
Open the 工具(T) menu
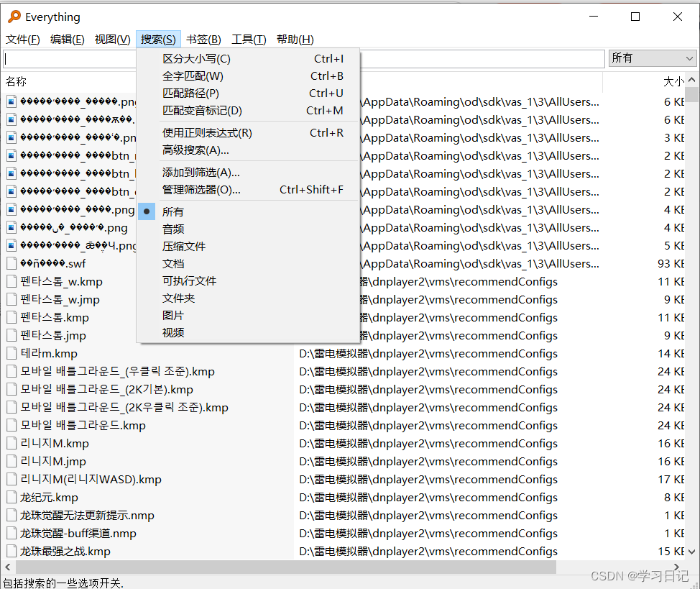[x=249, y=40]
